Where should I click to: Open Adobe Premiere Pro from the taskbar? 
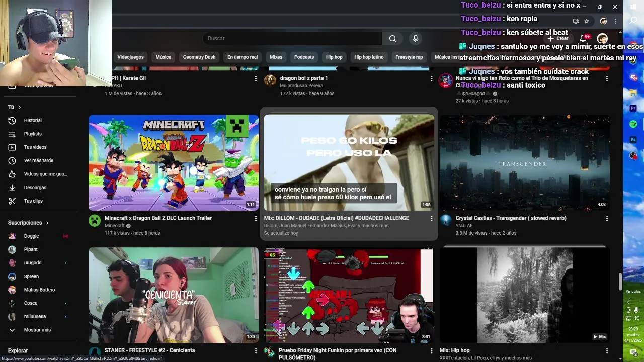(633, 108)
